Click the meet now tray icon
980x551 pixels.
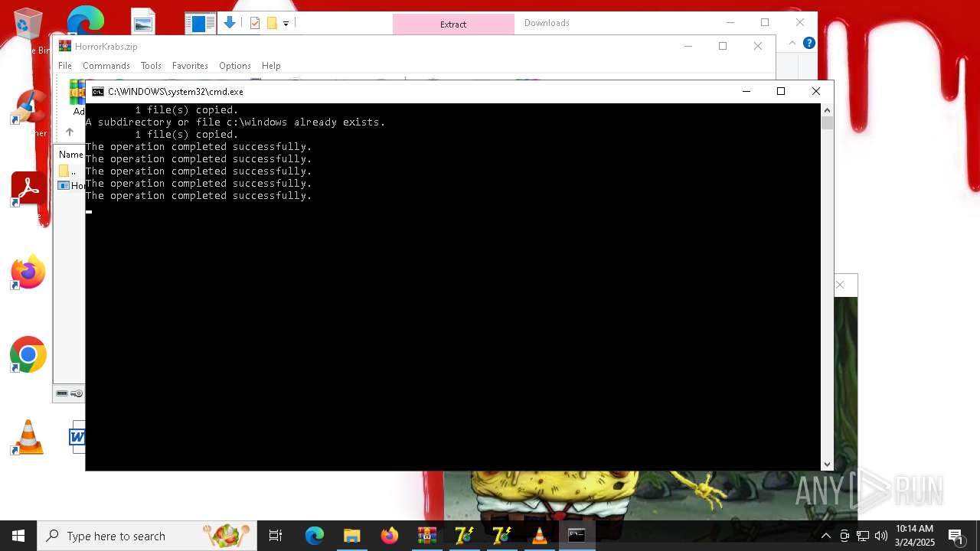tap(844, 536)
